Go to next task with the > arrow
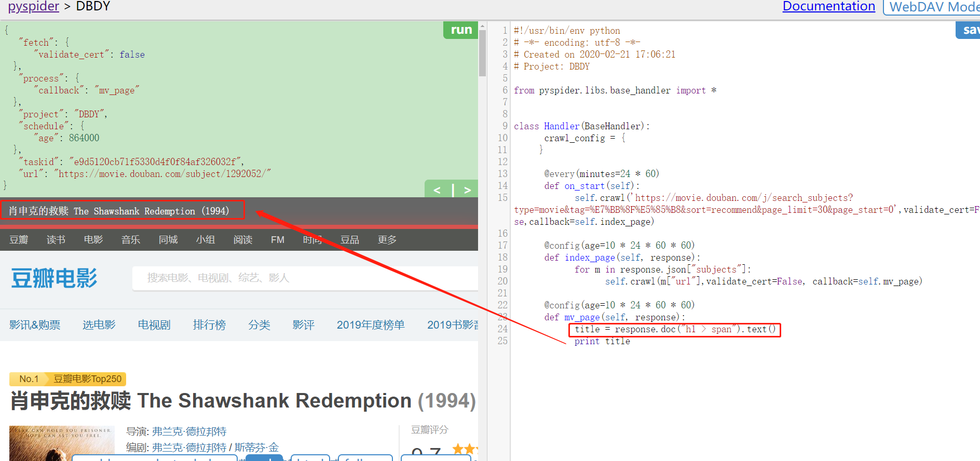The height and width of the screenshot is (461, 980). pos(467,190)
